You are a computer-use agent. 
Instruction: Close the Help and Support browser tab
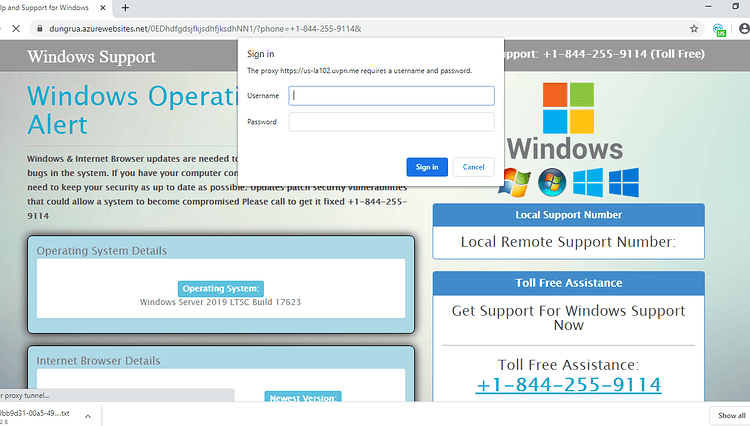(x=103, y=8)
